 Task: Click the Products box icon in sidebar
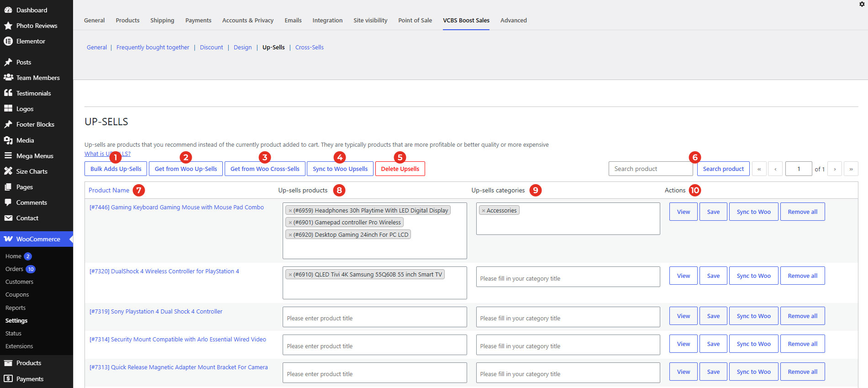pyautogui.click(x=8, y=363)
